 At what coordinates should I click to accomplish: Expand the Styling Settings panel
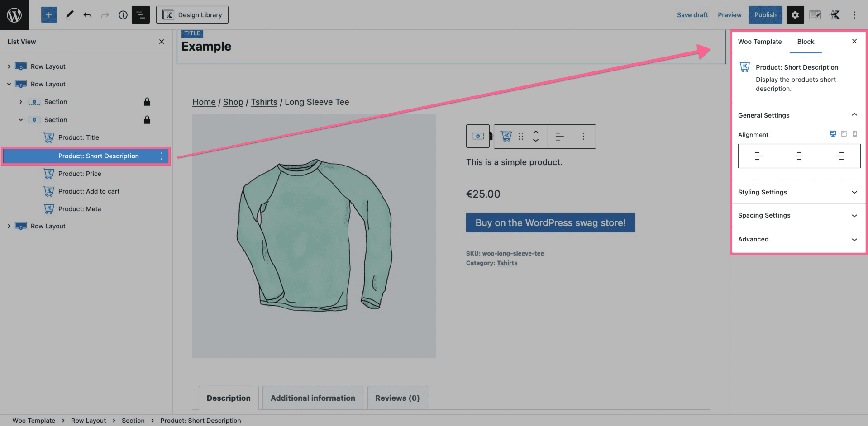[799, 192]
